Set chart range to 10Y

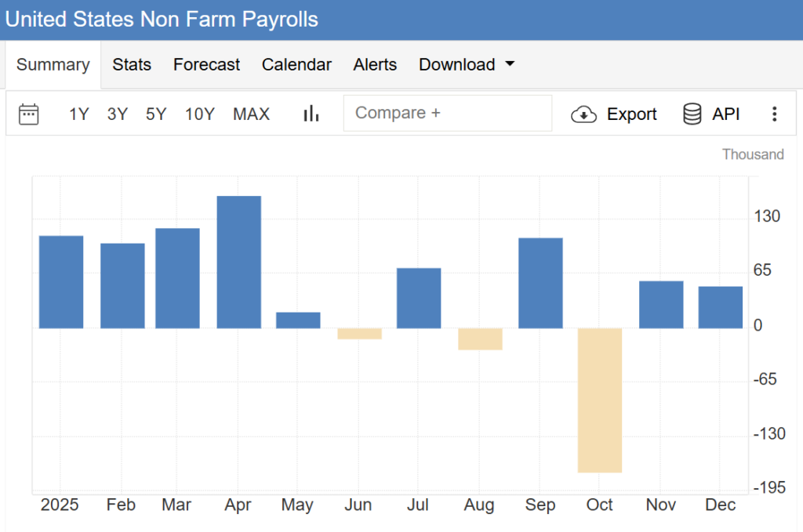199,114
